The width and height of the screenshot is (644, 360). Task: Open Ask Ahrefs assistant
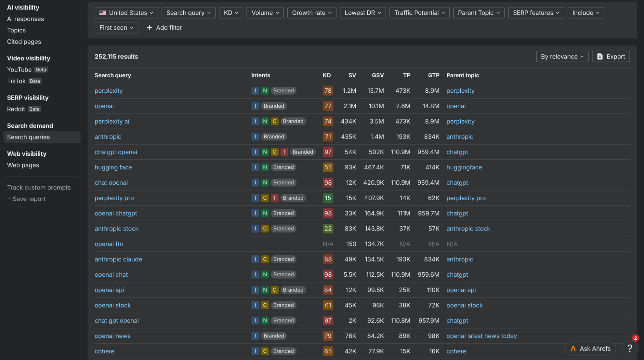590,348
